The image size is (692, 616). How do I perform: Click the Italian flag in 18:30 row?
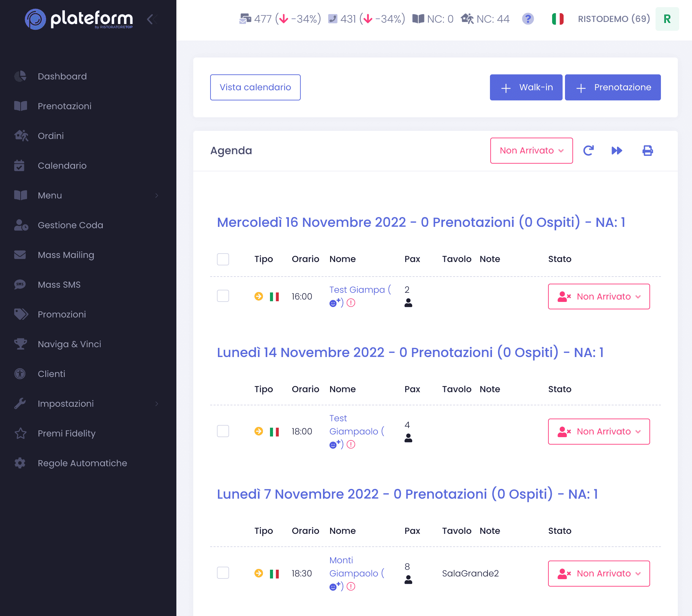(274, 574)
